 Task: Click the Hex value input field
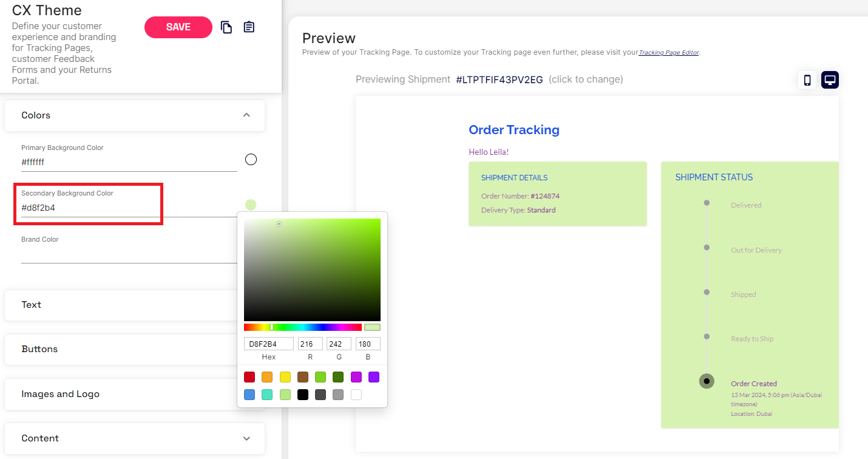[x=268, y=344]
